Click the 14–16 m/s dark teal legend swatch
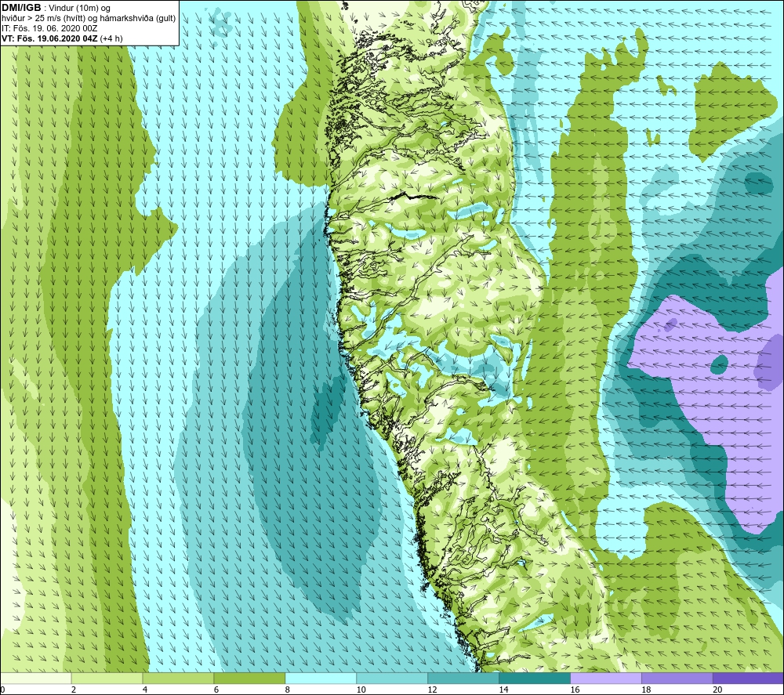This screenshot has height=695, width=784. point(535,679)
